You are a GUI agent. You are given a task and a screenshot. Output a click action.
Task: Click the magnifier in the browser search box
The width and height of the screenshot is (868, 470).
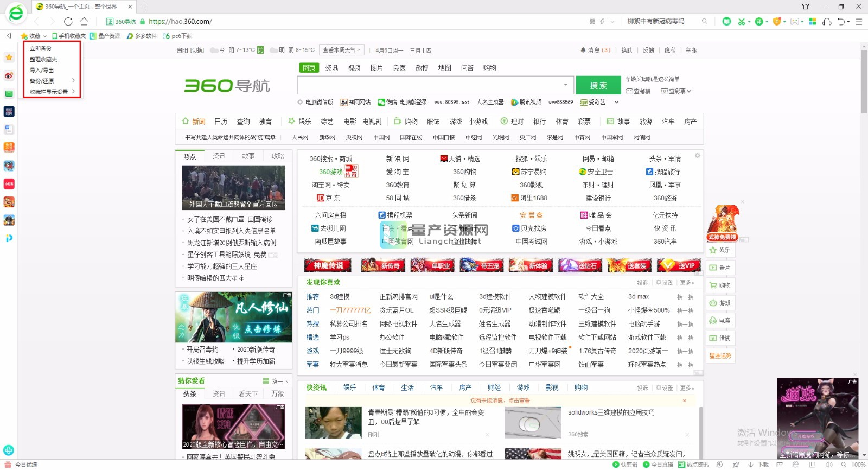(705, 22)
